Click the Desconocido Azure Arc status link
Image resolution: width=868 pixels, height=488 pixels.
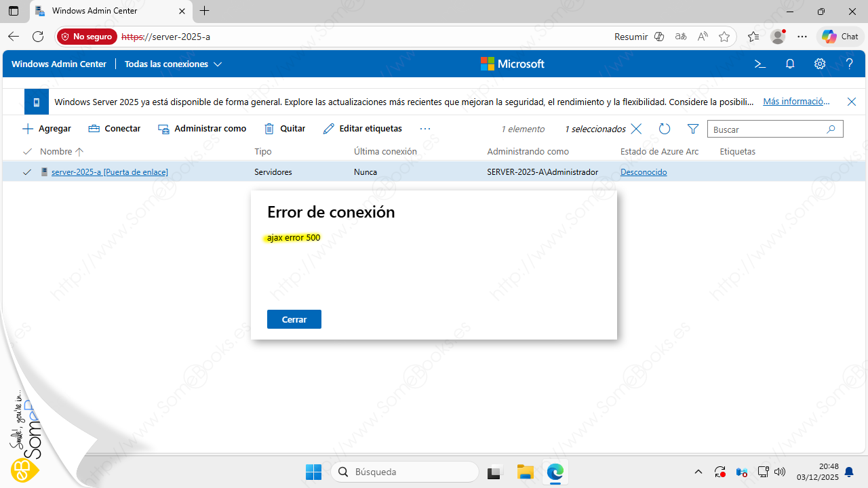click(x=644, y=172)
